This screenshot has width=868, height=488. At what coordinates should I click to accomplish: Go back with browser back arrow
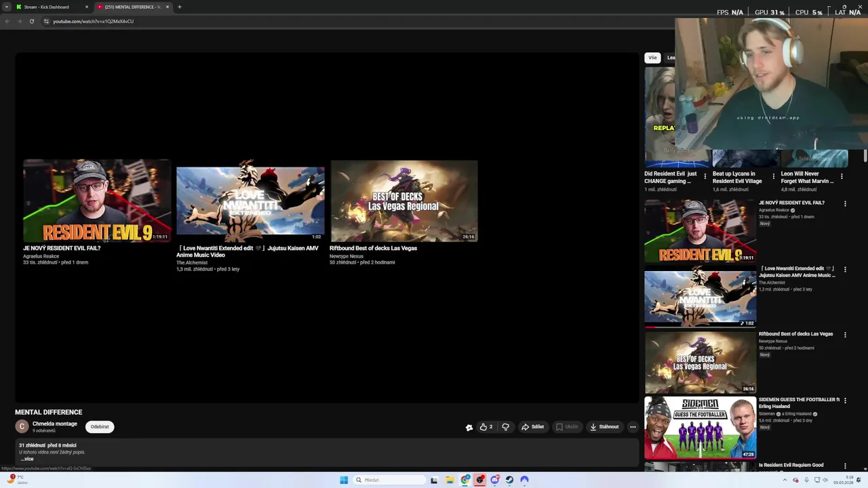pos(7,21)
